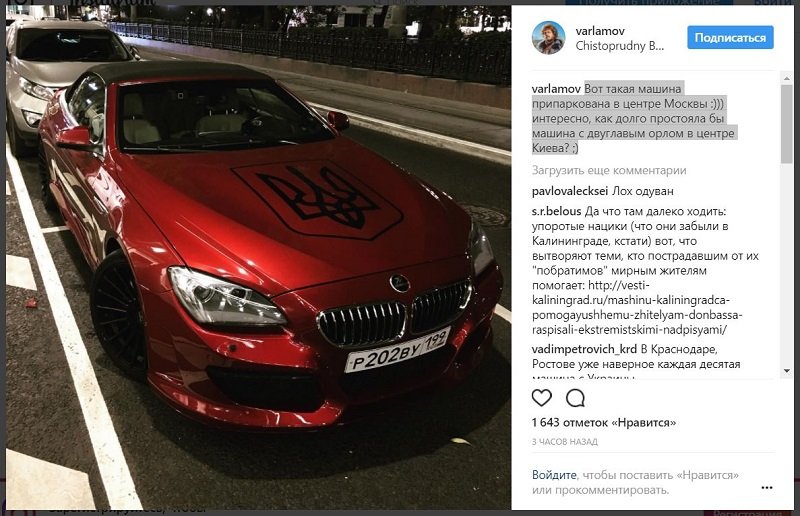Open commenter vadimpetrovich_krd's profile
Image resolution: width=800 pixels, height=516 pixels.
coord(584,349)
